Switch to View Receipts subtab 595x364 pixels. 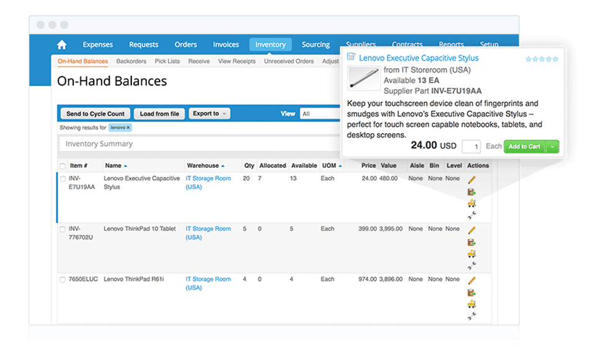(x=237, y=61)
